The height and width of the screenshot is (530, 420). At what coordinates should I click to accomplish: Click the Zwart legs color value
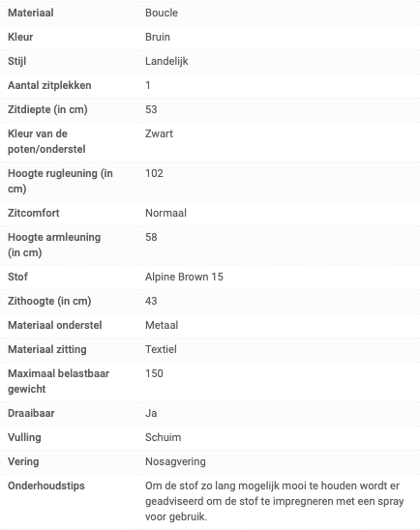159,133
